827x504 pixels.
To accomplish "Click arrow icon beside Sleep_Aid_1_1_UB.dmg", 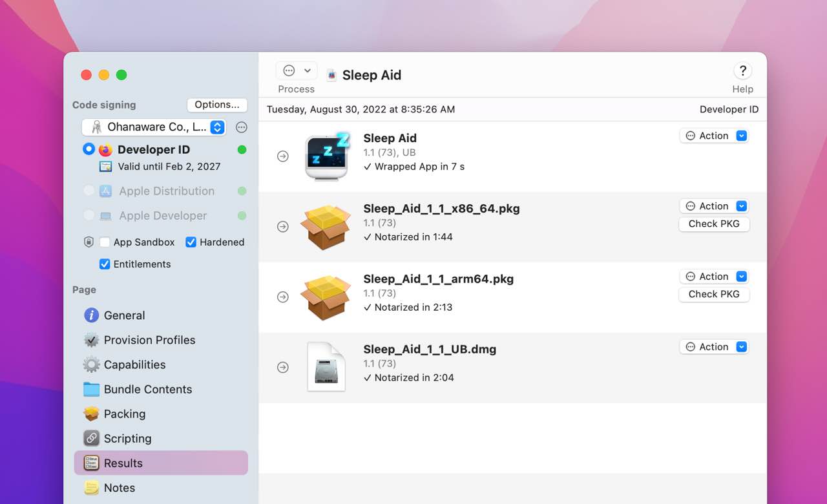I will (x=282, y=367).
